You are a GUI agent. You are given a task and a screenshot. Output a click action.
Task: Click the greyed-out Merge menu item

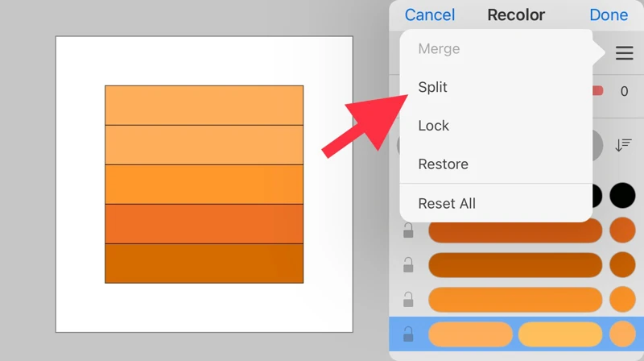click(x=440, y=49)
